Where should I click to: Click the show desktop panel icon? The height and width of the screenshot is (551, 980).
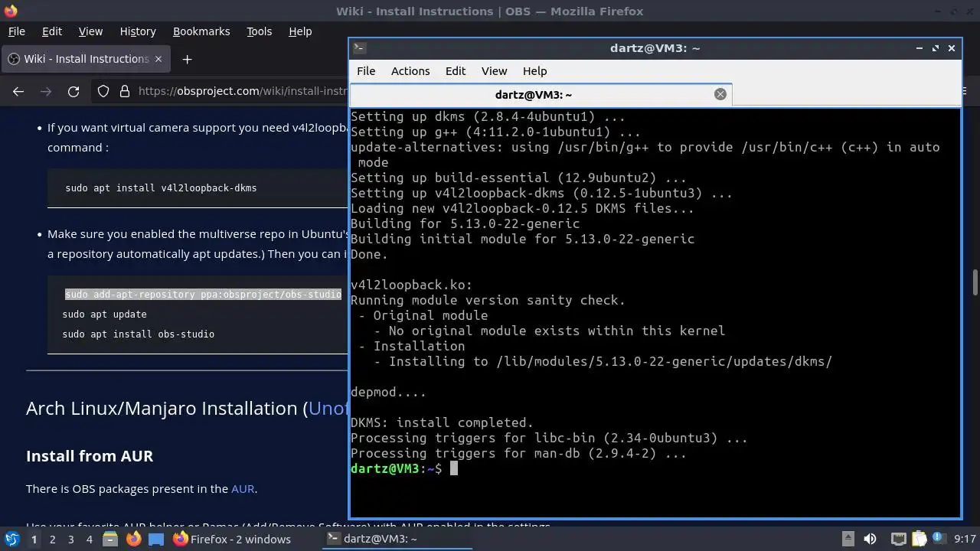(x=156, y=539)
